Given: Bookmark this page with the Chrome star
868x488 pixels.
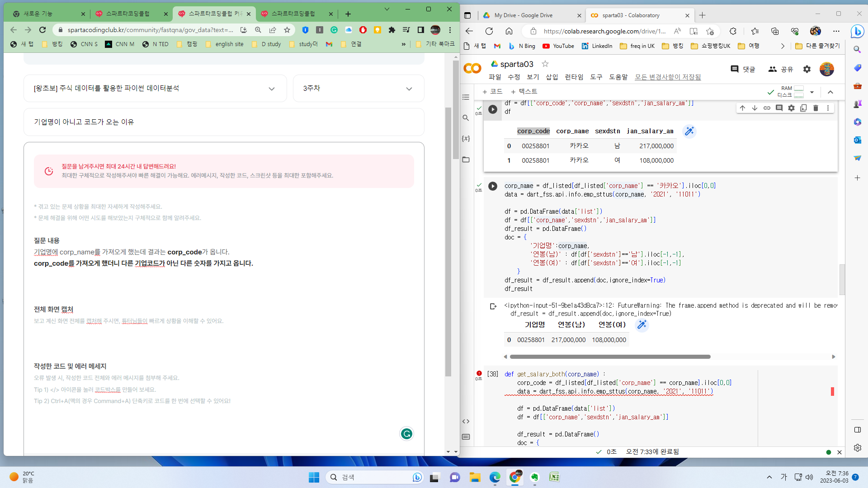Looking at the screenshot, I should (x=287, y=30).
